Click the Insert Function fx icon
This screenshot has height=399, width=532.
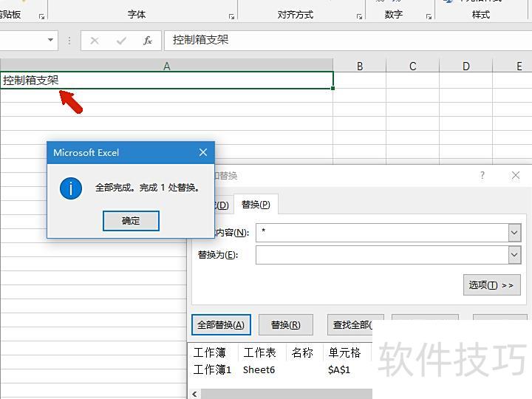148,41
